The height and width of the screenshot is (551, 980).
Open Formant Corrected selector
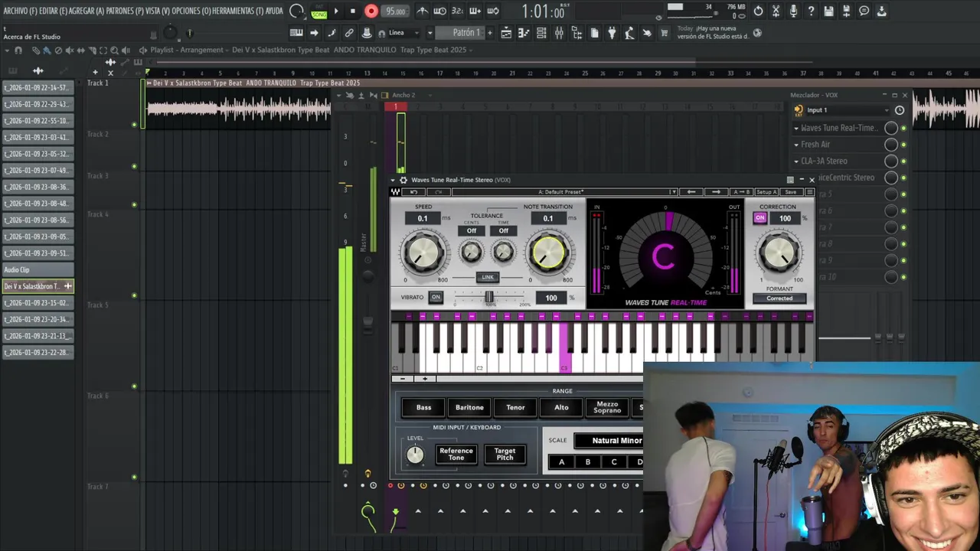(779, 298)
